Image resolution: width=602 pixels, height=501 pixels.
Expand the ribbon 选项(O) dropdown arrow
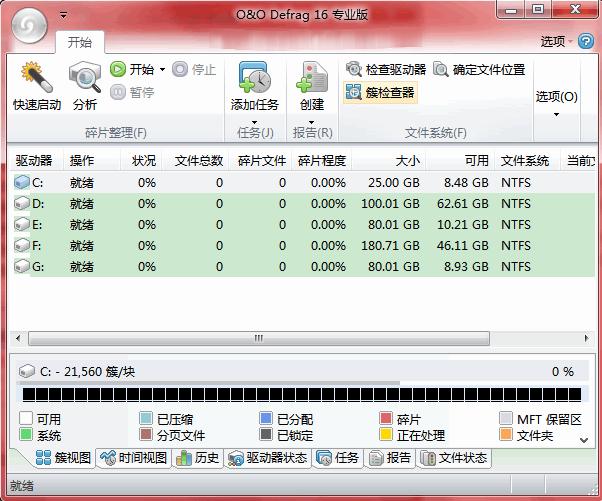[556, 114]
